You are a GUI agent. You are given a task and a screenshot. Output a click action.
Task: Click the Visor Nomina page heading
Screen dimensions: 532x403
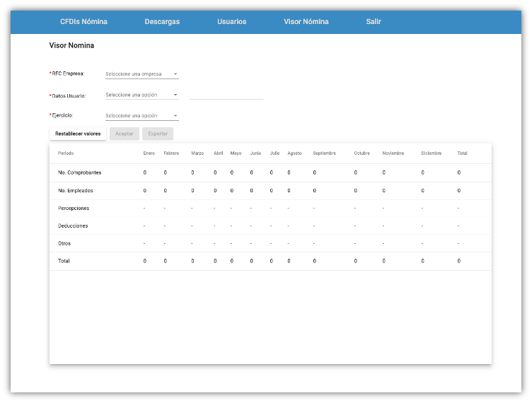click(71, 45)
